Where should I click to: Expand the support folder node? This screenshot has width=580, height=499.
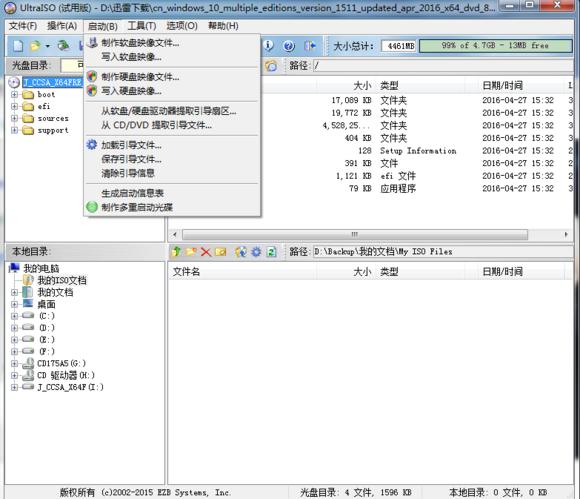pos(14,130)
